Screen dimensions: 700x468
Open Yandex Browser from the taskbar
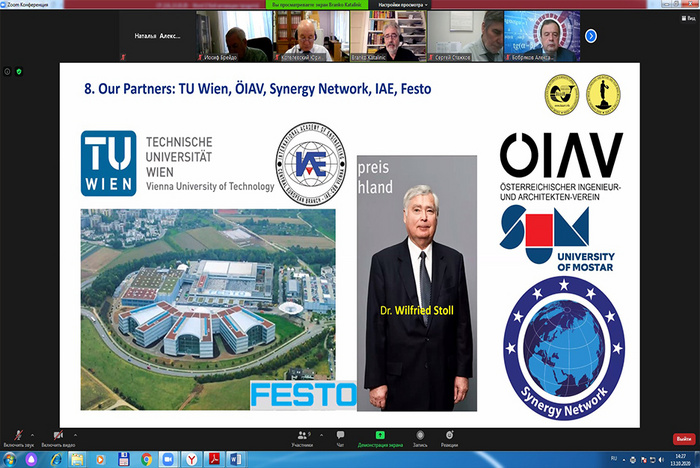click(192, 460)
